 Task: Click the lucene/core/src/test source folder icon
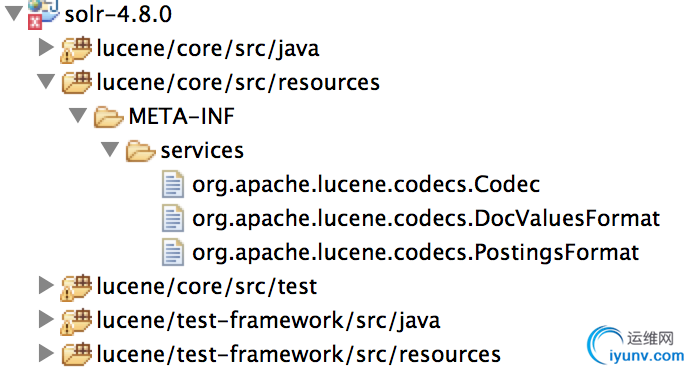pos(76,287)
